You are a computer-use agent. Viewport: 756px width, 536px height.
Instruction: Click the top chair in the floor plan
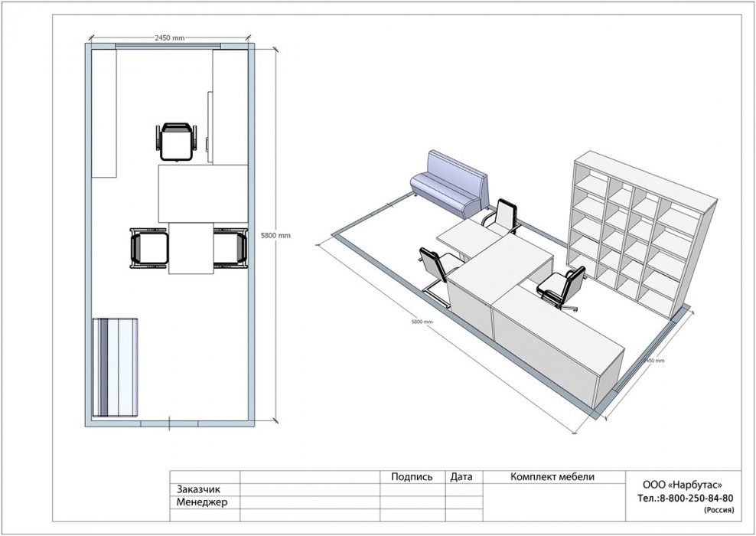[177, 142]
